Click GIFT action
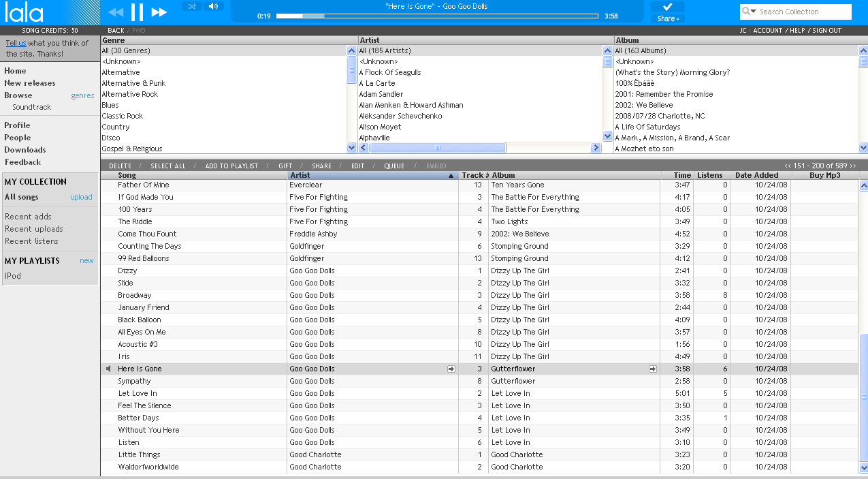The height and width of the screenshot is (479, 868). pyautogui.click(x=285, y=166)
